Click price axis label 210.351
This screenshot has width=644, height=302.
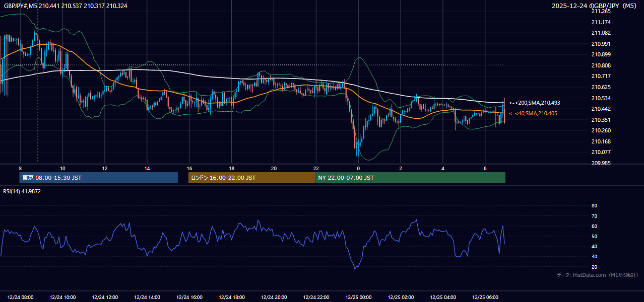click(x=601, y=120)
